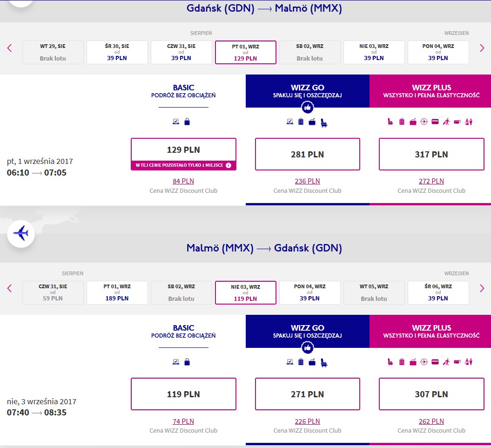Click thumbs-up badge on outbound WIZZ GO header
Screen dimensions: 491x448
click(x=308, y=108)
